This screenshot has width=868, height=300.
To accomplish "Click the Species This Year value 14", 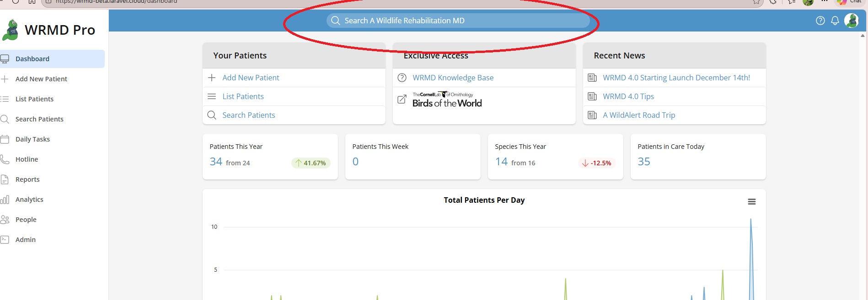I will (501, 162).
